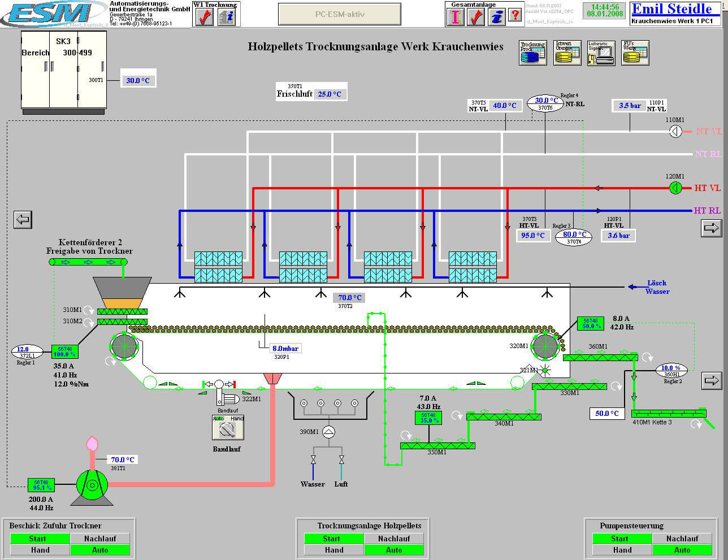This screenshot has width=728, height=560.
Task: Click Nachlauf in Pumpensteuerung panel
Action: [x=682, y=539]
